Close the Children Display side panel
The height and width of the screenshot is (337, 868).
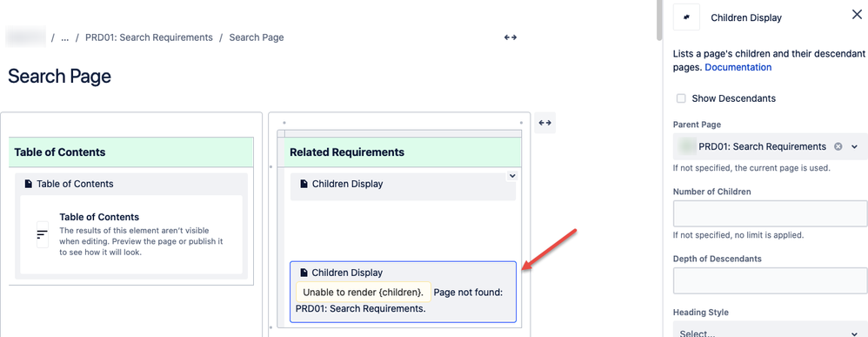(x=857, y=15)
